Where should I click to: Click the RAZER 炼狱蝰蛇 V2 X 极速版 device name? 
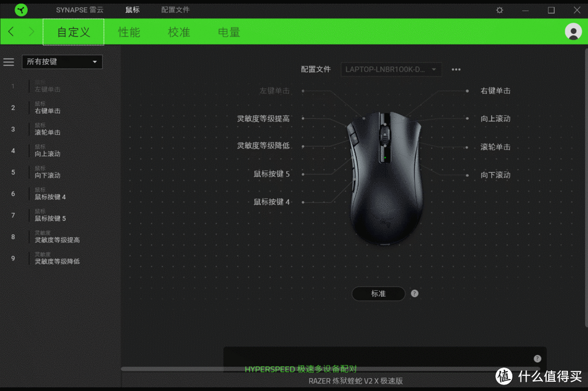pyautogui.click(x=356, y=381)
